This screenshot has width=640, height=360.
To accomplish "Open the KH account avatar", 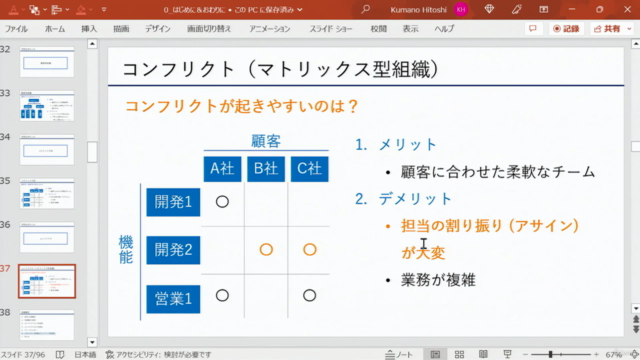I will point(461,9).
